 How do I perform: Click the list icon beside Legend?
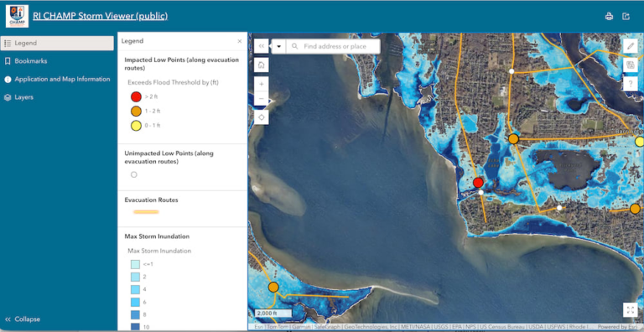[x=8, y=43]
